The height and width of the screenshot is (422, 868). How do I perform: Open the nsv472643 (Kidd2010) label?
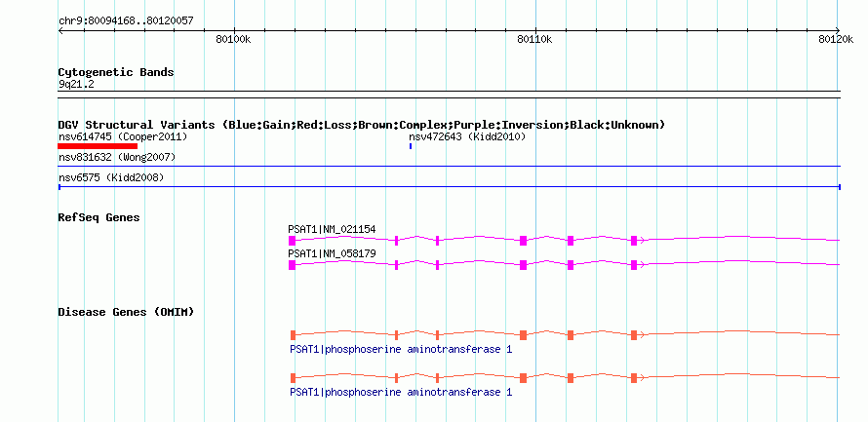pos(466,136)
